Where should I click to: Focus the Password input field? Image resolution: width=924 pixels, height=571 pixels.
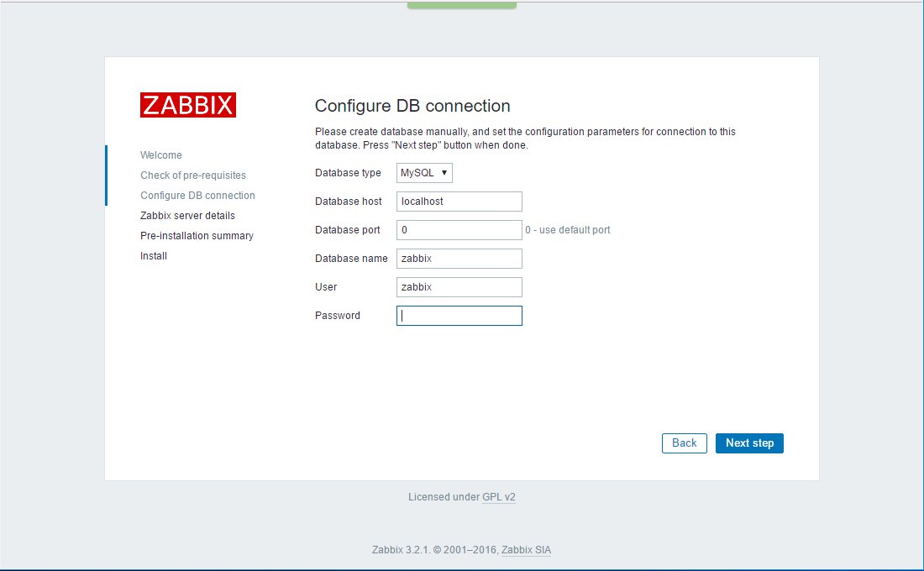click(459, 316)
